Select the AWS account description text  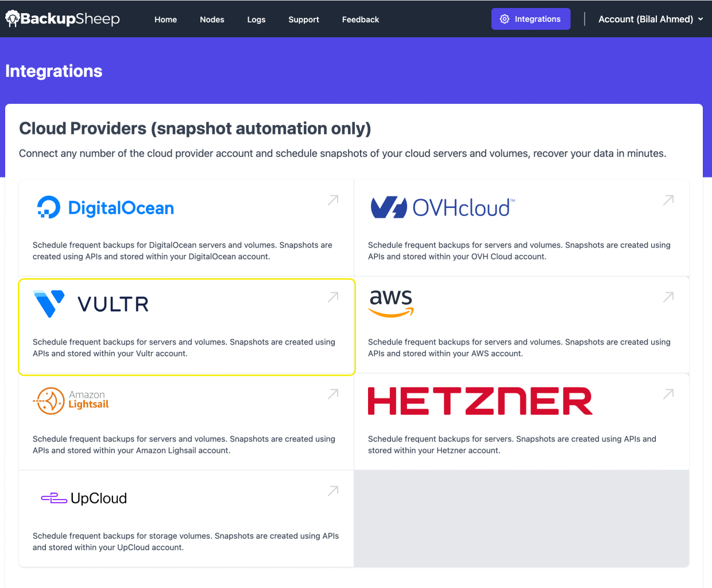point(519,348)
